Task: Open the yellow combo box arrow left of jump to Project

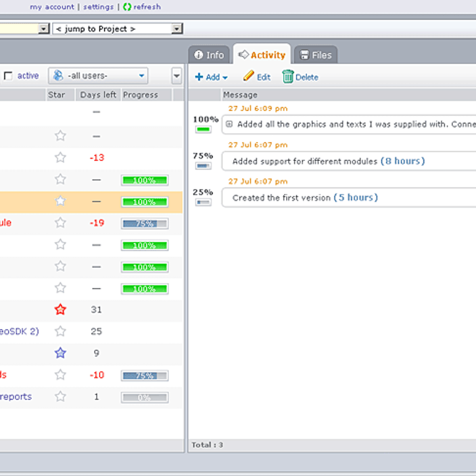Action: 44,29
